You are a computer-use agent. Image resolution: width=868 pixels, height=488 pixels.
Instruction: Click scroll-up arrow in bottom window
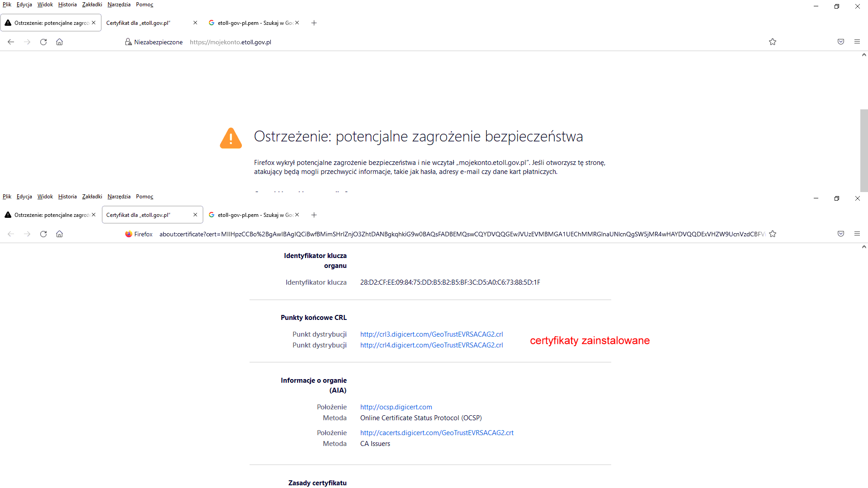coord(864,247)
